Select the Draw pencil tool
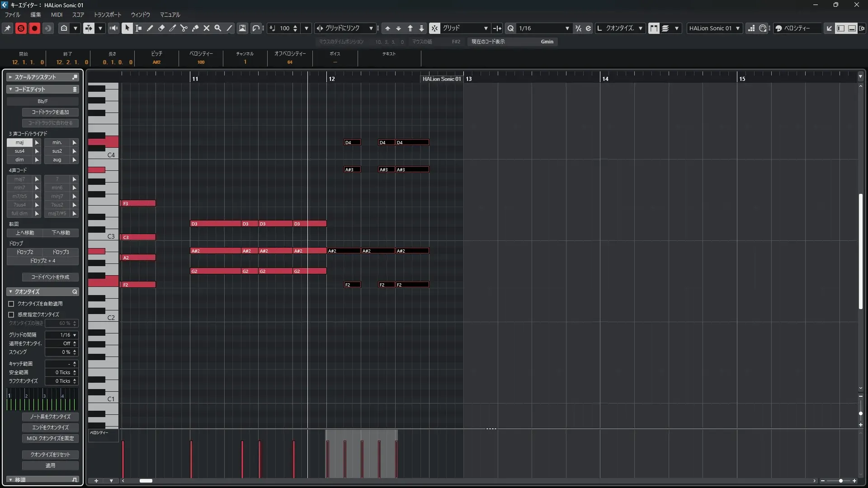Screen dimensions: 868x488 click(x=150, y=28)
